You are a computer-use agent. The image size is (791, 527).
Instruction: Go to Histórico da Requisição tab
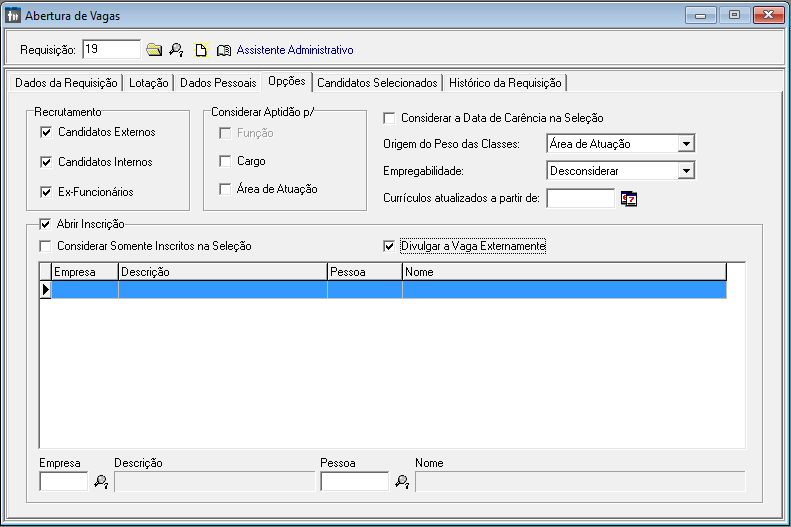(506, 83)
